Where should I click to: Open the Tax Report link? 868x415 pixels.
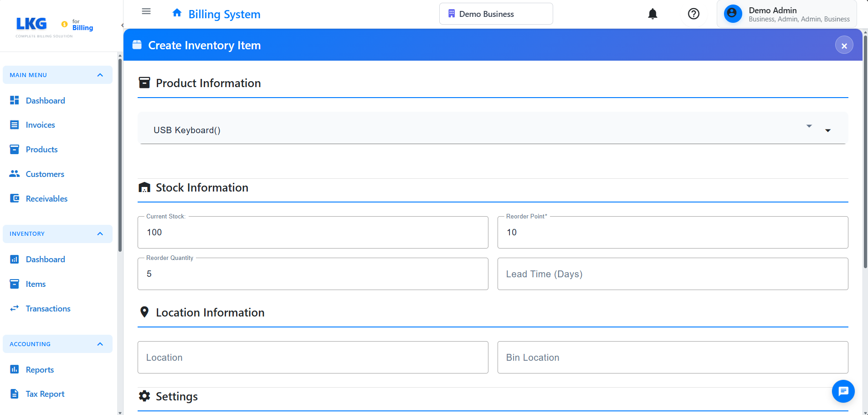pyautogui.click(x=45, y=394)
